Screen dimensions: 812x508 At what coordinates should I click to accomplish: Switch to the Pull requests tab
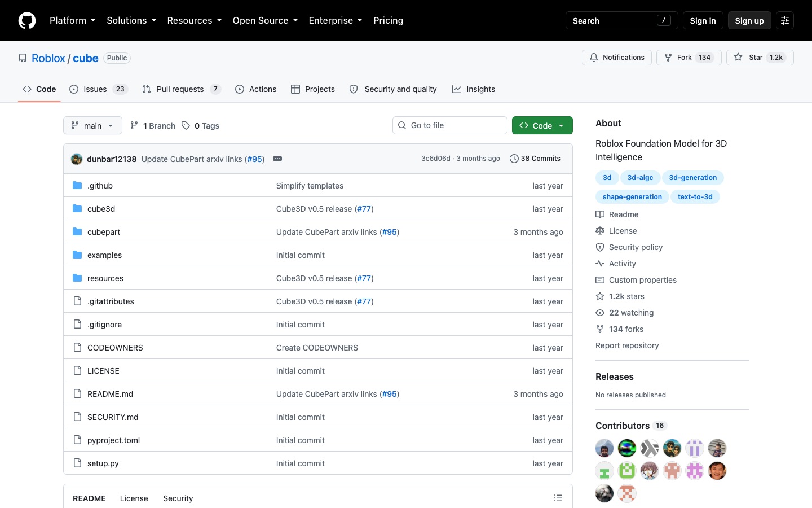[x=181, y=89]
